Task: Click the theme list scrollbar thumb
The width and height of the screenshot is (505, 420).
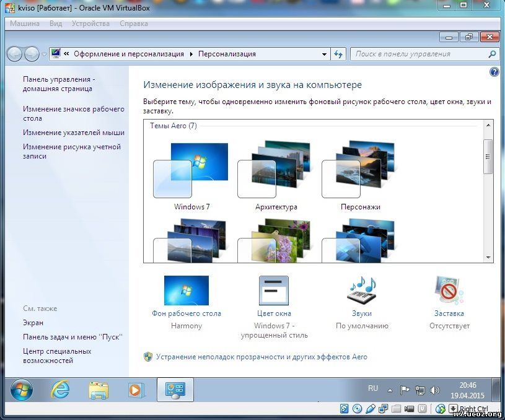Action: (x=488, y=157)
